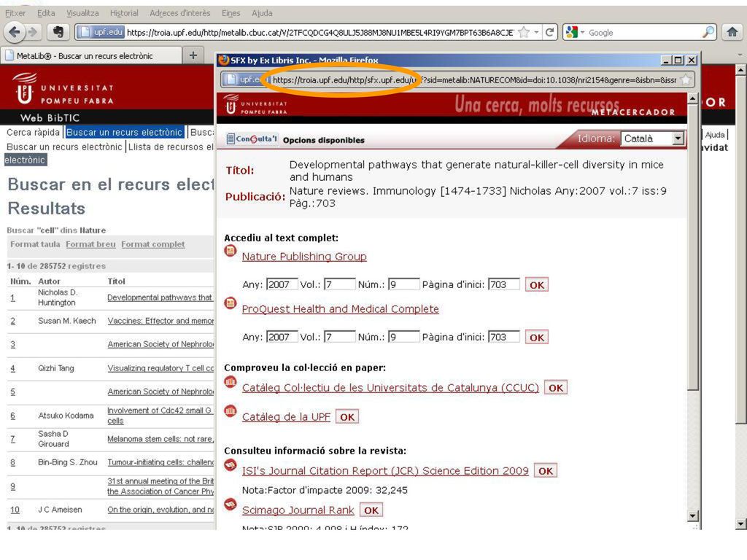The image size is (747, 560).
Task: Click the upf.edu site identity badge
Action: click(101, 32)
